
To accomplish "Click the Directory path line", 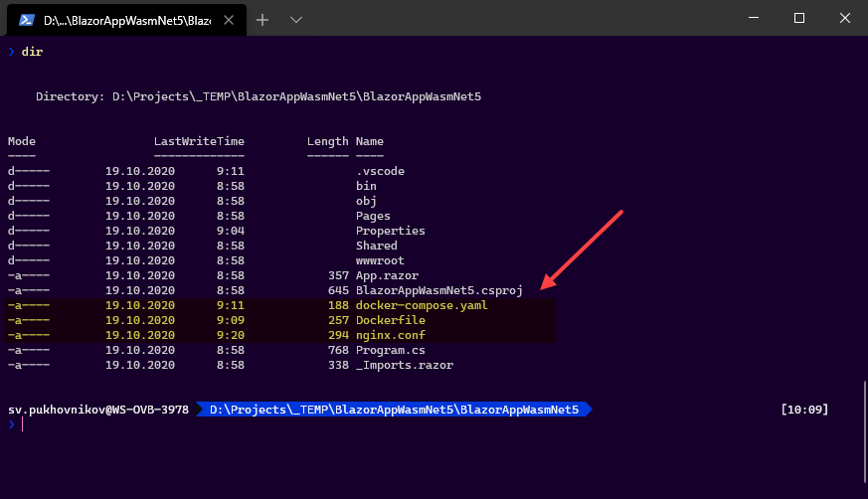I will [x=259, y=96].
